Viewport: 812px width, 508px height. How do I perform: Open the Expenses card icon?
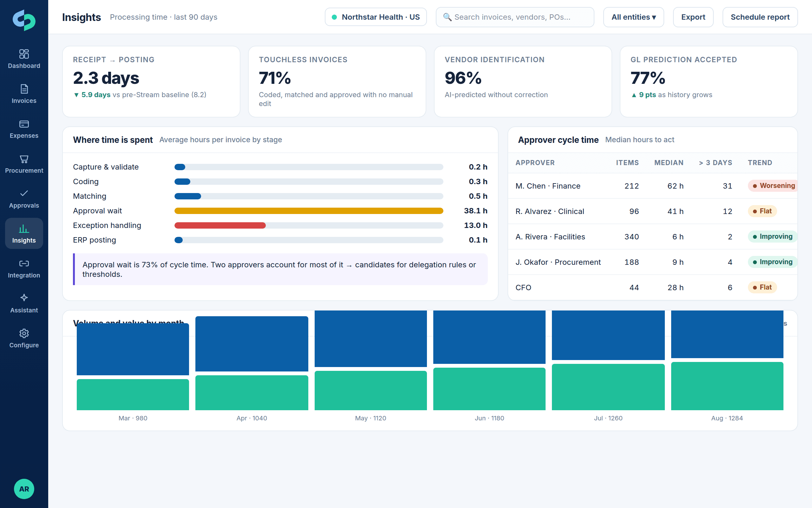24,124
